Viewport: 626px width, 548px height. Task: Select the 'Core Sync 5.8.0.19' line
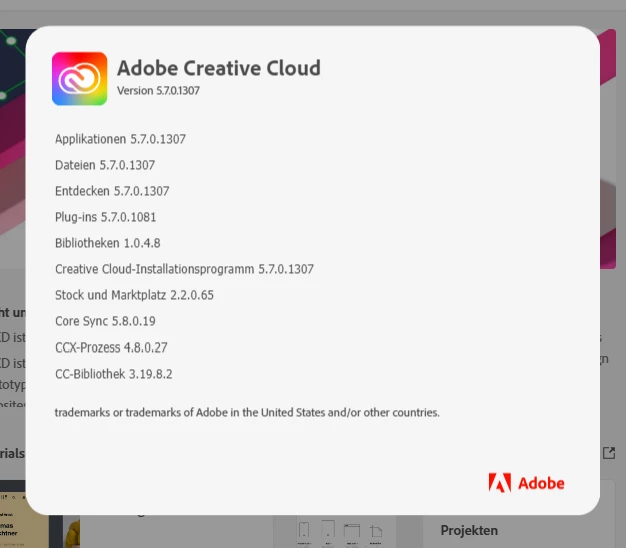pos(105,321)
